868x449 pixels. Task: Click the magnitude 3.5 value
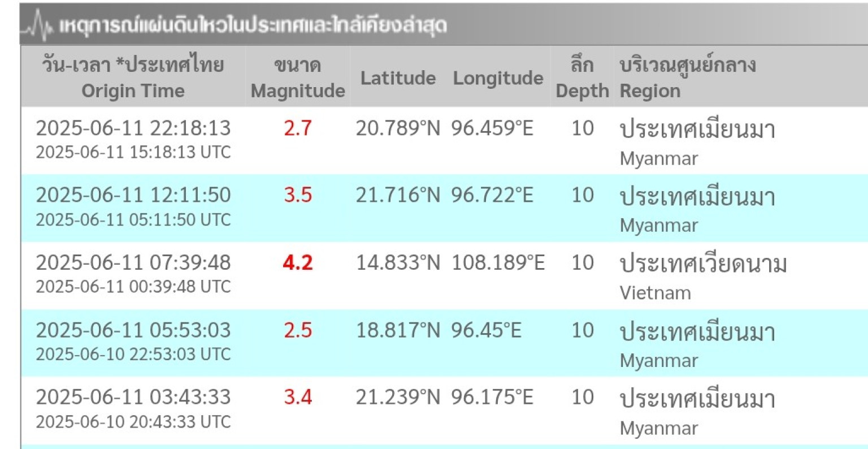coord(298,195)
